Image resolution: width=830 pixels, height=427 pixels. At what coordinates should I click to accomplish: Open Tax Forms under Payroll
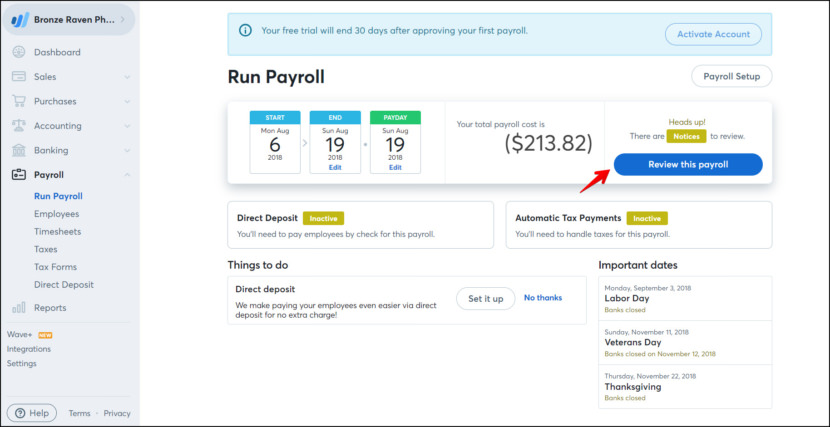[56, 267]
